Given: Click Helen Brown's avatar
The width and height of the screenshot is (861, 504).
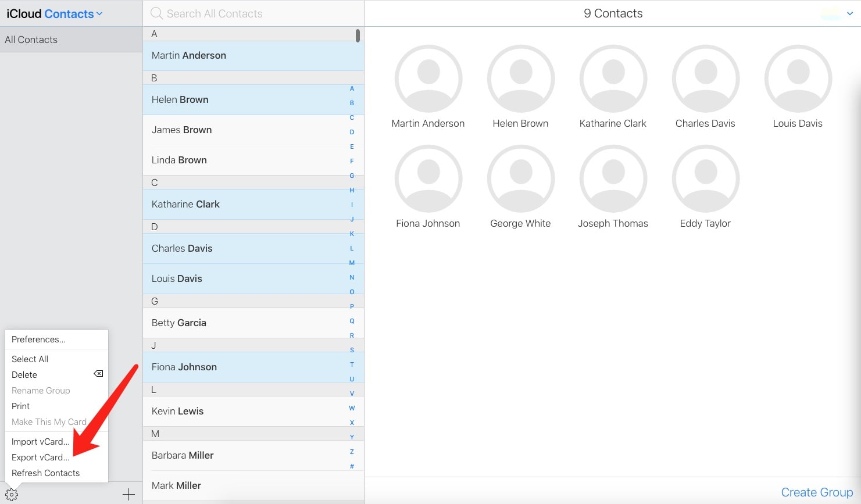Looking at the screenshot, I should coord(520,78).
